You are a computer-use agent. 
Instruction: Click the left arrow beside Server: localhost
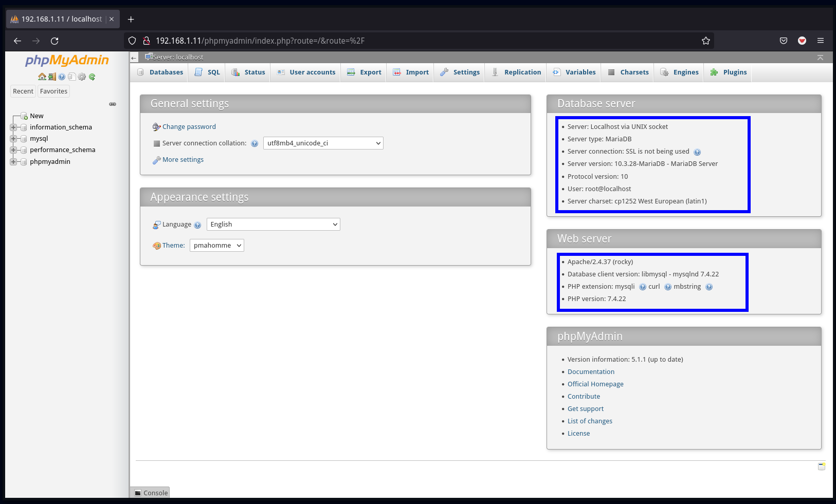(x=134, y=58)
